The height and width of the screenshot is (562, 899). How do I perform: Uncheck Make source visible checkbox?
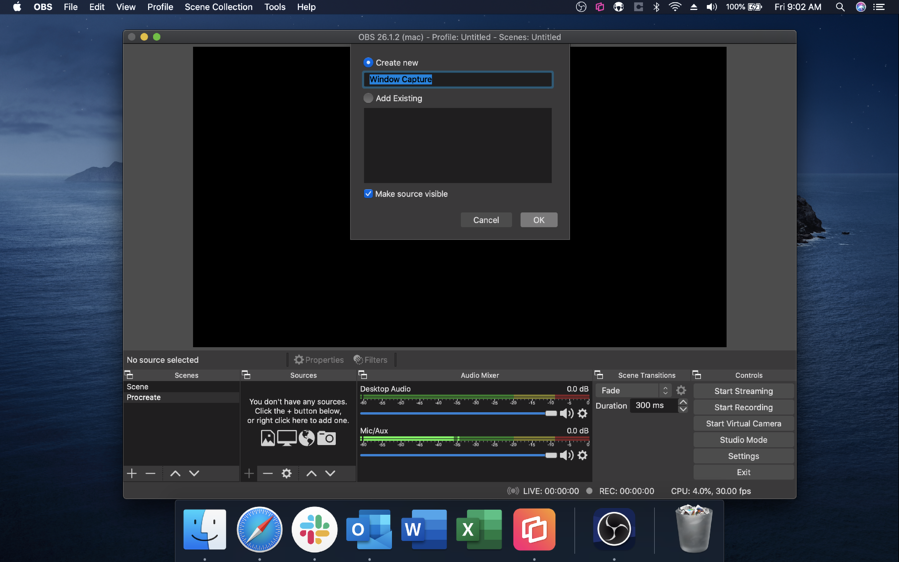tap(368, 194)
